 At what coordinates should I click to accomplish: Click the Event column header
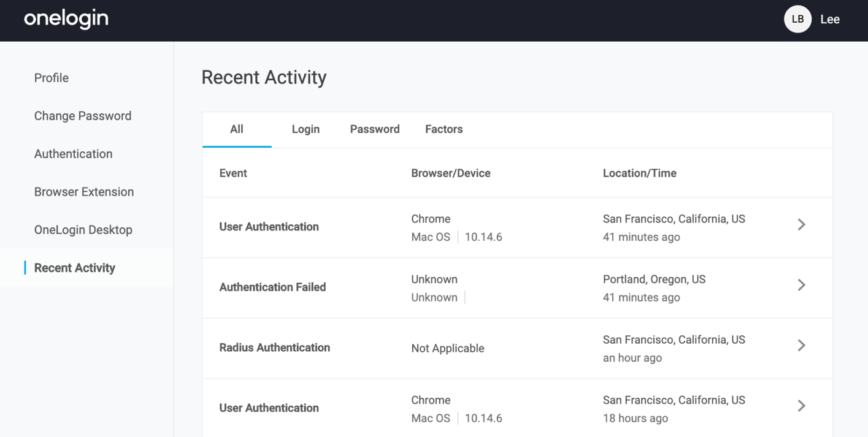pyautogui.click(x=233, y=173)
